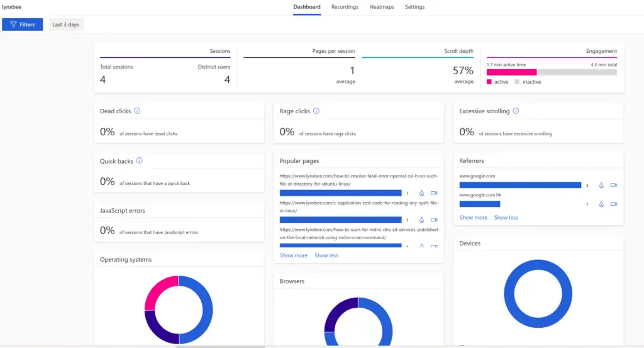Screen dimensions: 644x348
Task: Open the Last 3 days date range
Action: [65, 25]
